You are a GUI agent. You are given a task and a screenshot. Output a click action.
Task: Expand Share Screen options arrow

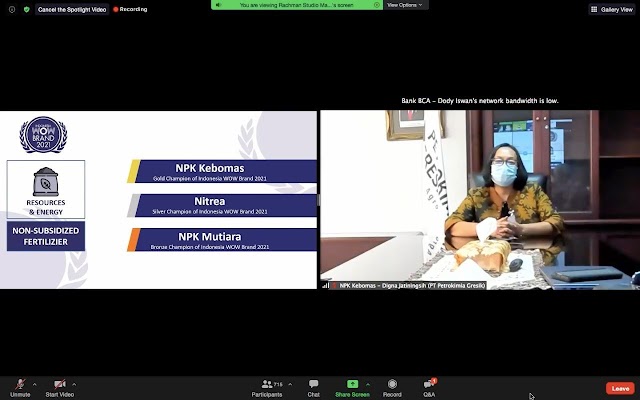coord(368,384)
